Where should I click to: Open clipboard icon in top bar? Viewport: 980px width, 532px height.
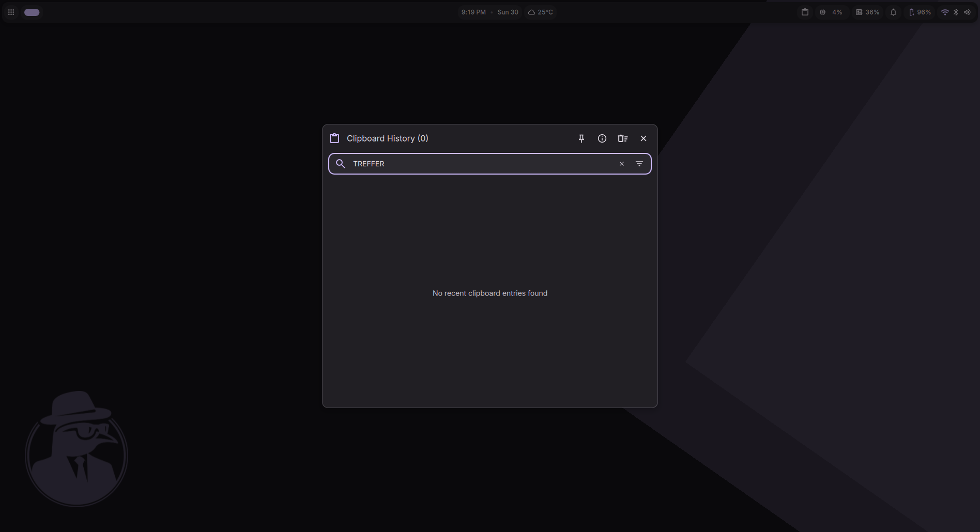tap(804, 12)
